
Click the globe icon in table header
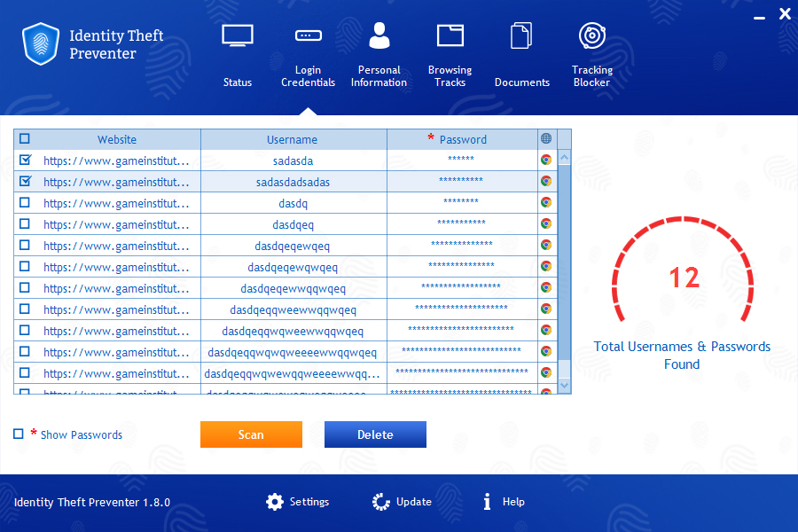546,138
